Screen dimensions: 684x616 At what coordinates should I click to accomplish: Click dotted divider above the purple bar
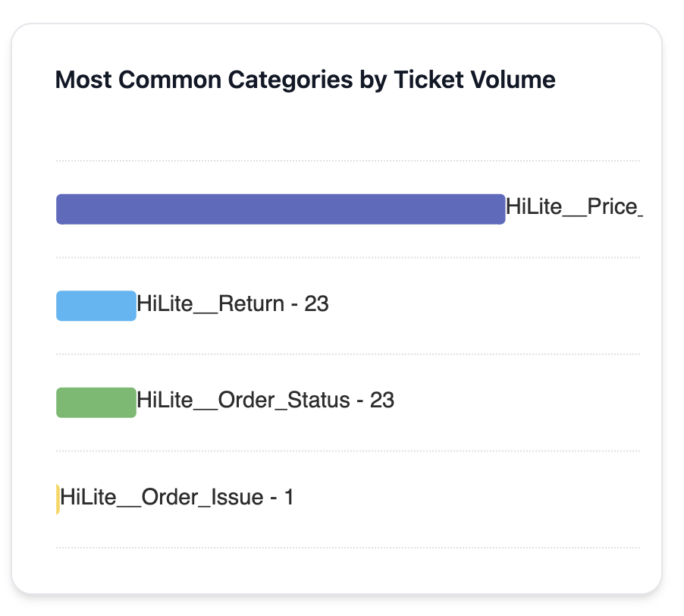(347, 161)
